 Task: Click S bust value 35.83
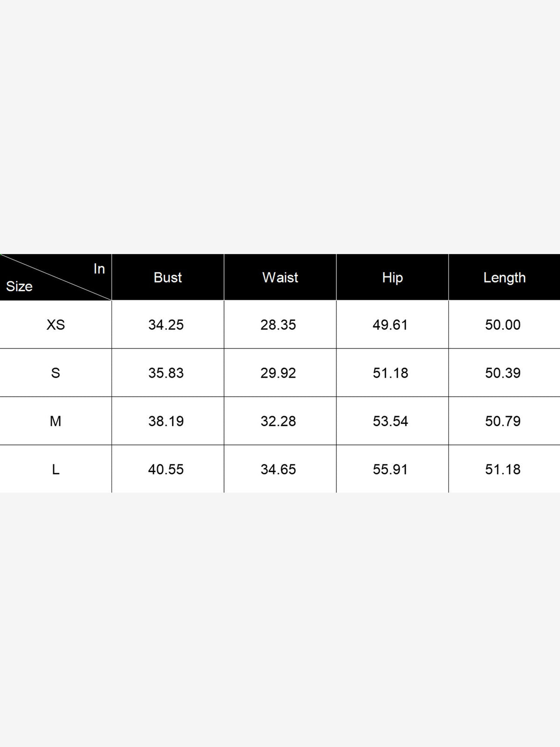pyautogui.click(x=166, y=373)
